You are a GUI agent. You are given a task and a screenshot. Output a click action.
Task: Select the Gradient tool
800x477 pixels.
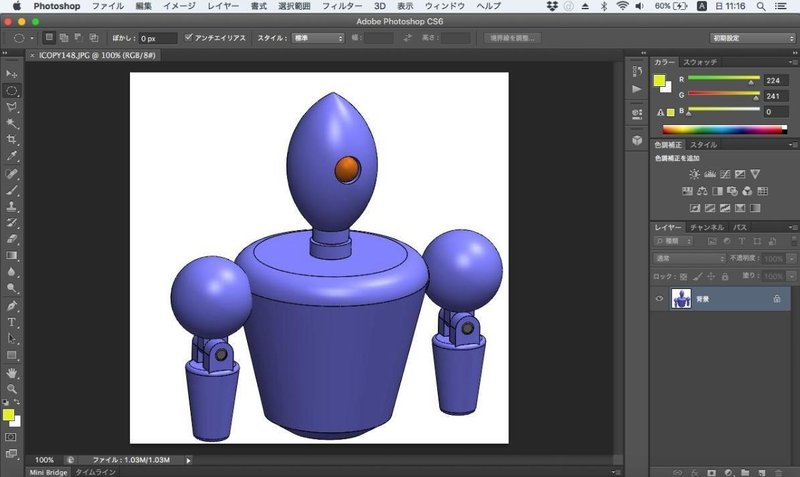click(x=12, y=256)
